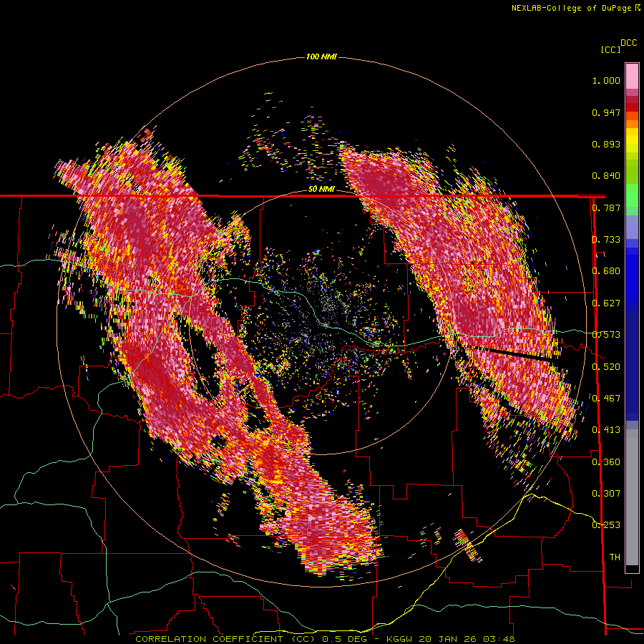Click the 100 NMI range ring label
Screen dimensions: 644x644
(x=321, y=57)
